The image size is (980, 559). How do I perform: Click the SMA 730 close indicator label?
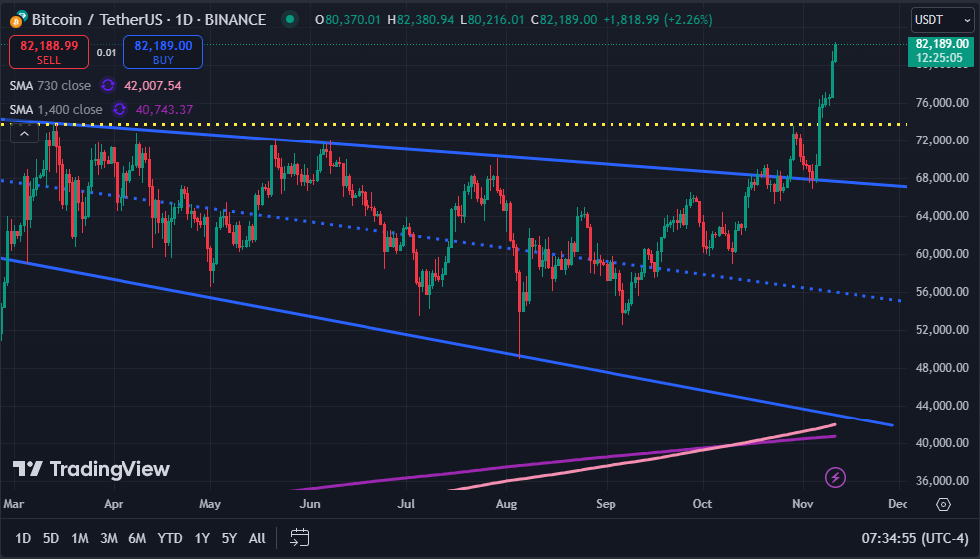[50, 85]
